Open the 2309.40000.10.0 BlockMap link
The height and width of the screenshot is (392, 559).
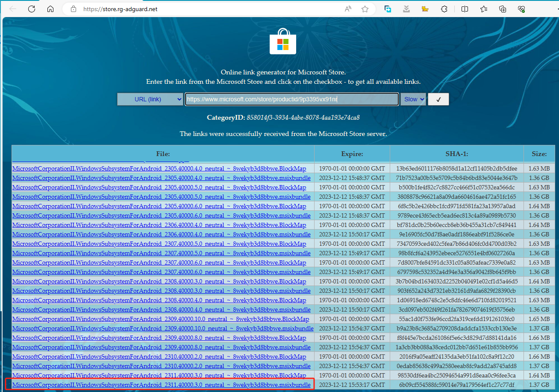click(161, 319)
